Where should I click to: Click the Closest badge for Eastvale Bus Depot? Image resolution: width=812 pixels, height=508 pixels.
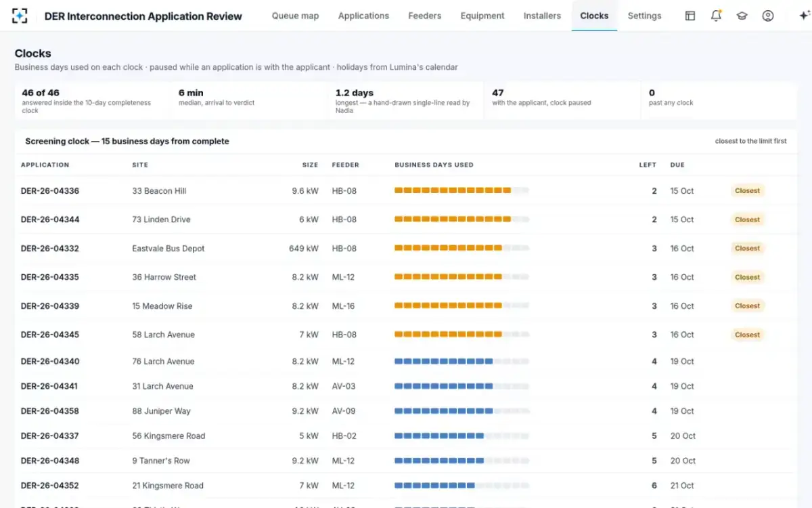[x=747, y=249]
